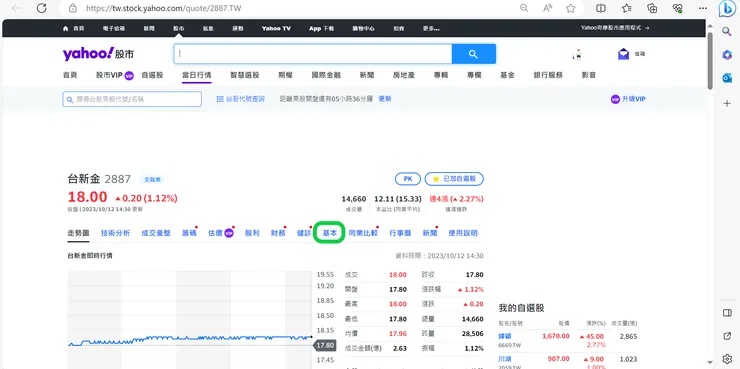The height and width of the screenshot is (369, 740).
Task: Open 銀行服務 in the main navigation
Action: click(x=548, y=75)
